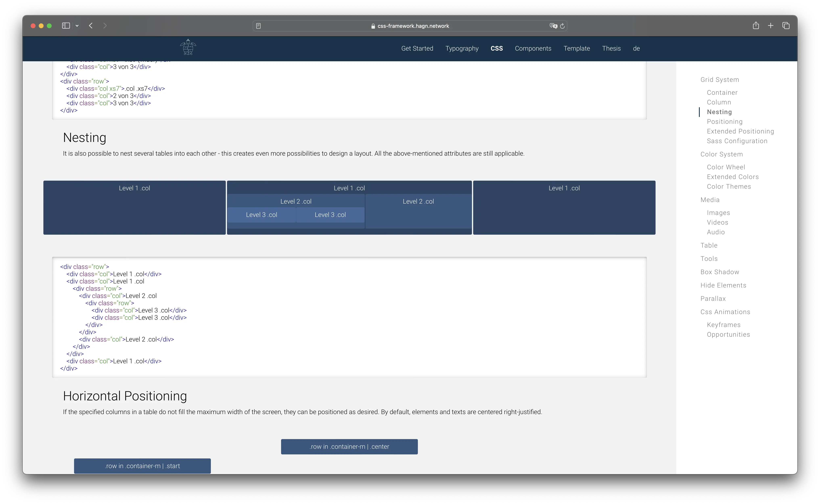Toggle Safari sidebar button

click(x=66, y=26)
